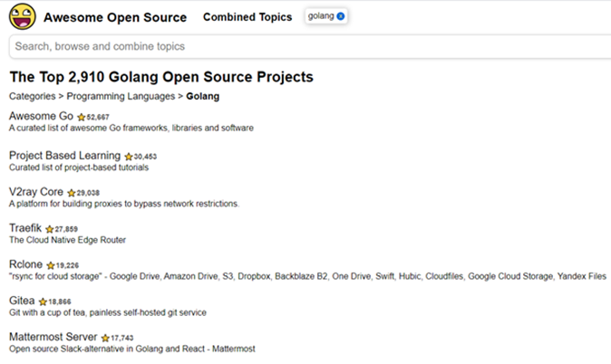The width and height of the screenshot is (611, 364).
Task: Click the 29,038 star count
Action: [x=88, y=193]
